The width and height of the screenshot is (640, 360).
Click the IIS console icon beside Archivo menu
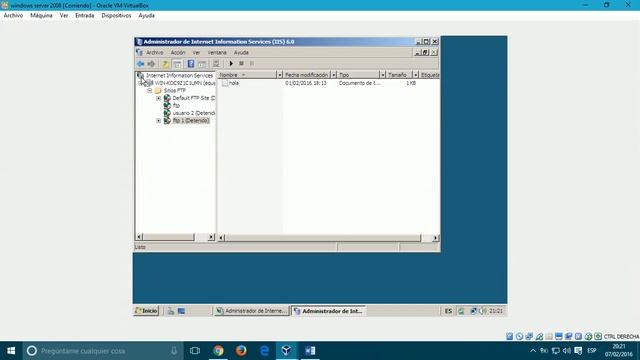tap(140, 52)
